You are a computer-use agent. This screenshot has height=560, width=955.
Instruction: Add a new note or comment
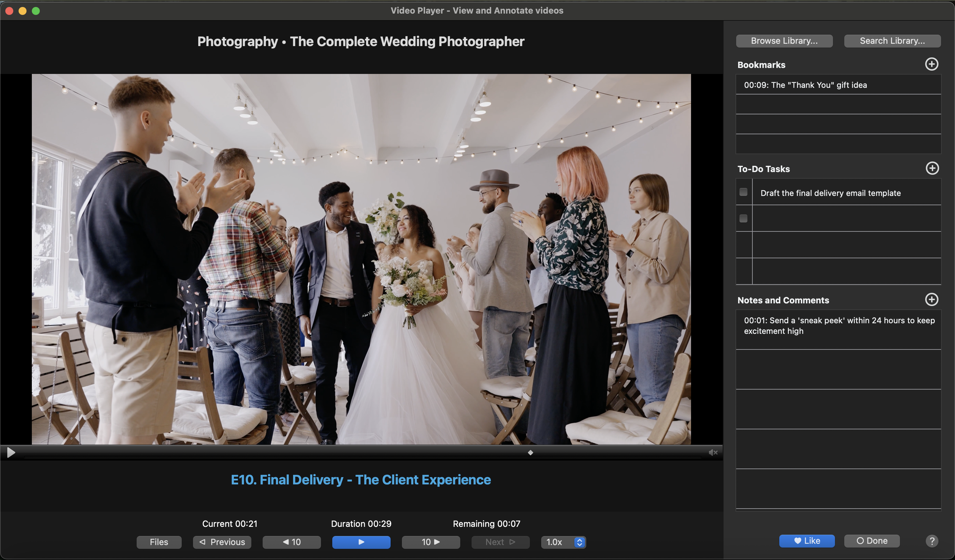(931, 299)
